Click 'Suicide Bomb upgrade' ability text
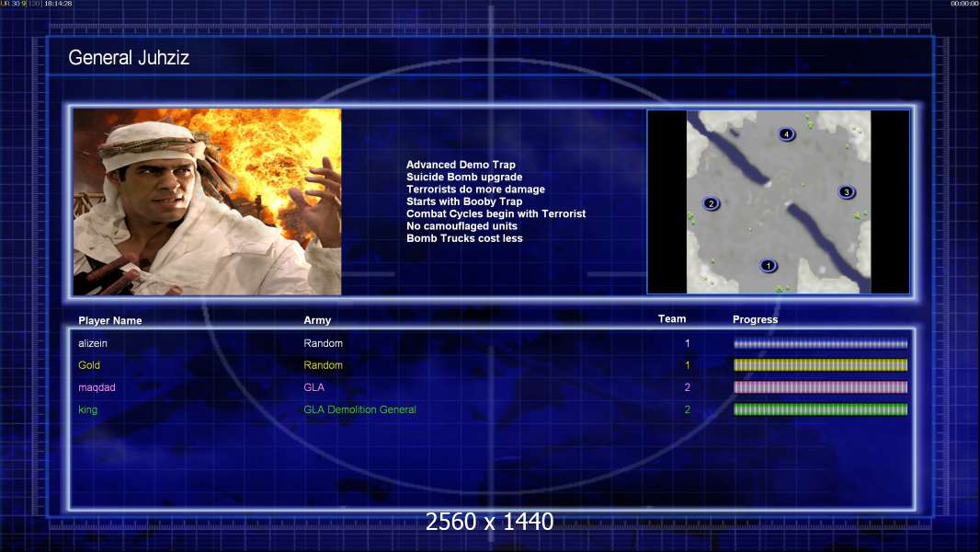The width and height of the screenshot is (980, 552). (x=464, y=177)
